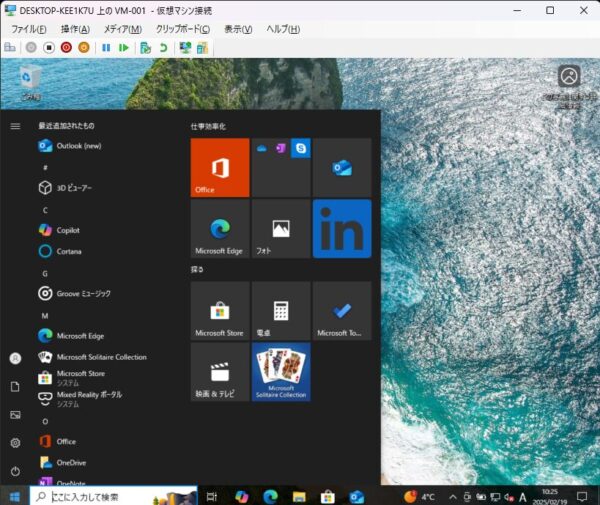
Task: Pause the virtual machine
Action: 106,47
